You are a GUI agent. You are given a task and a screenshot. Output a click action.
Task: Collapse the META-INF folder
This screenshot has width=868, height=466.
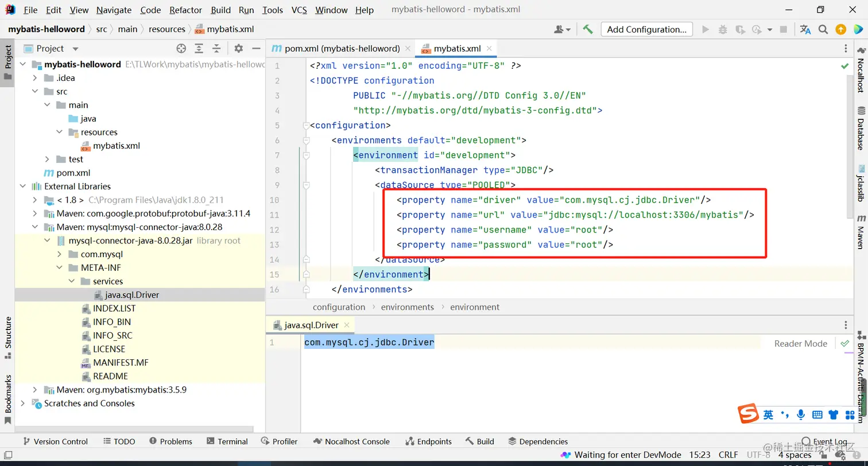[x=59, y=267]
